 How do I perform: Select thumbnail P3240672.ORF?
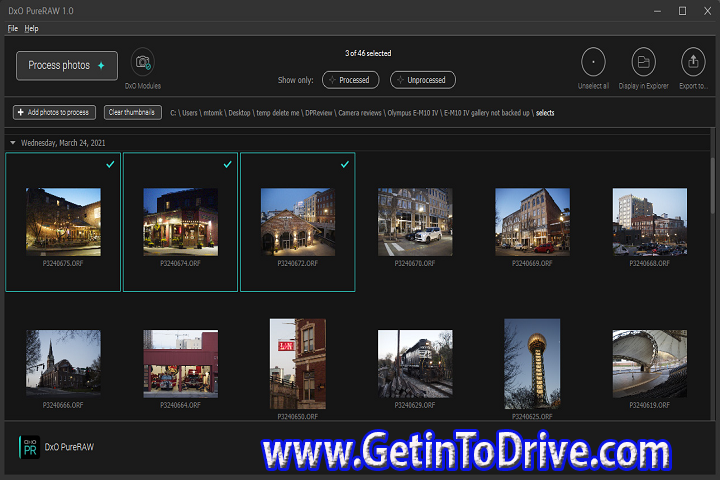click(298, 222)
